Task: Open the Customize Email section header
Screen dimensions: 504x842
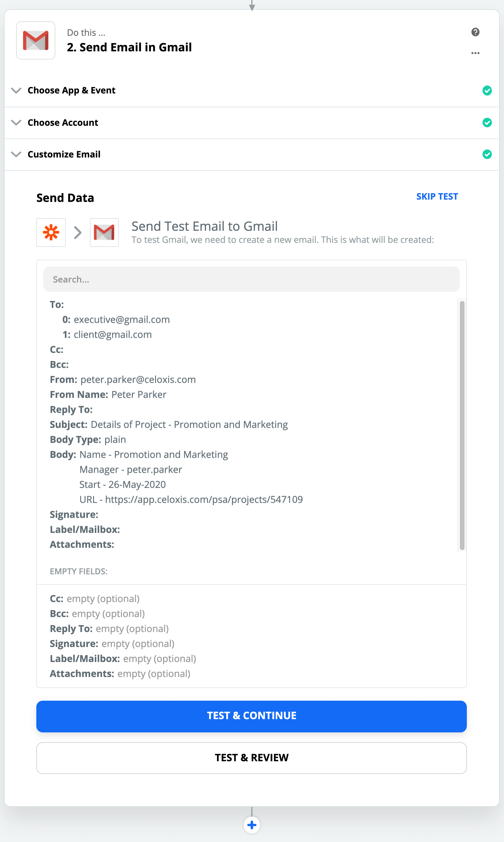Action: point(64,154)
